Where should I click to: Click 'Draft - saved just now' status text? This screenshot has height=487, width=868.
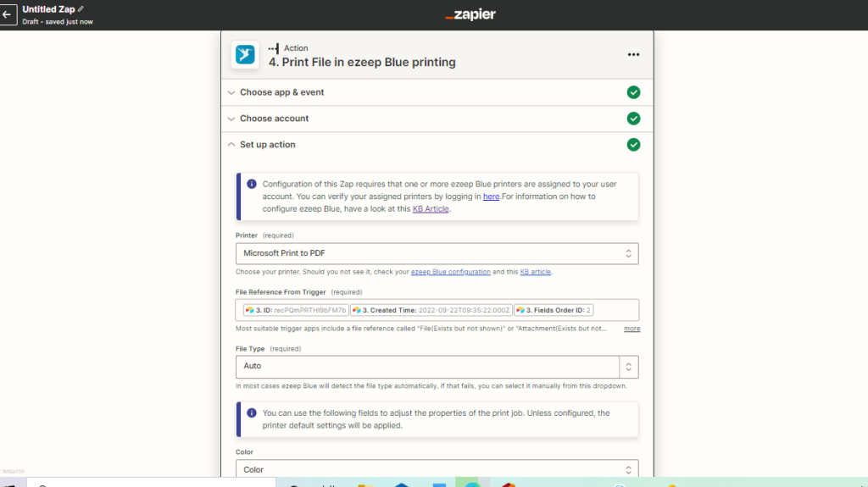coord(58,21)
